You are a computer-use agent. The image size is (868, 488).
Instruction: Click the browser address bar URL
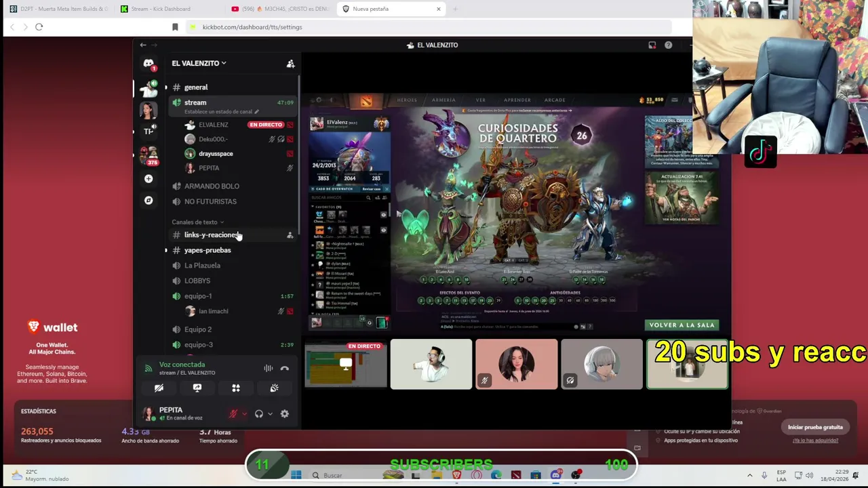click(252, 27)
